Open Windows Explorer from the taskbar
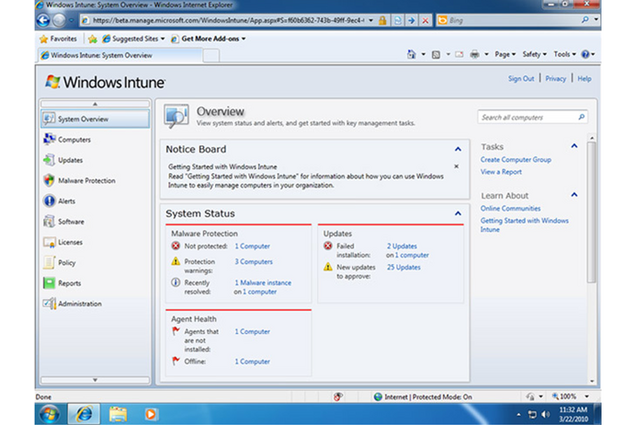The image size is (640, 426). [x=118, y=414]
